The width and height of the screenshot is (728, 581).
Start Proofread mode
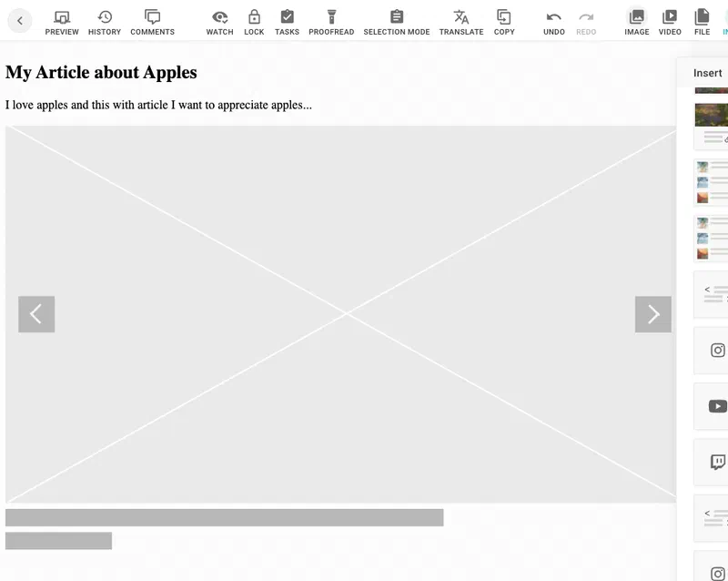331,22
